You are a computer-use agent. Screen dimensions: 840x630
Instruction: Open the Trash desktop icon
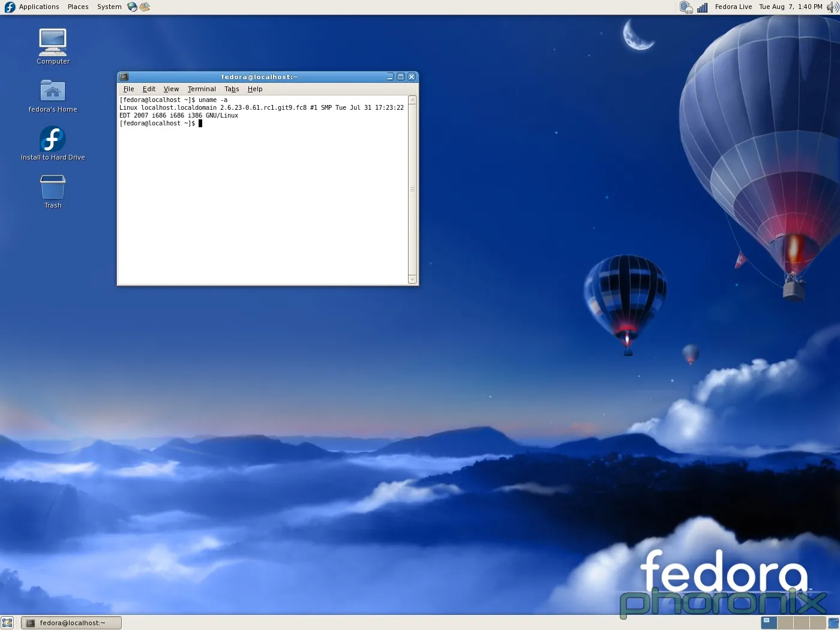click(x=53, y=191)
